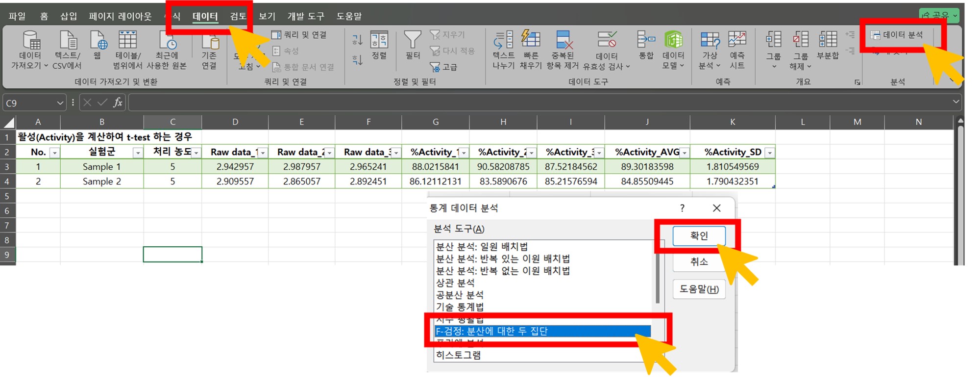The height and width of the screenshot is (391, 980).
Task: Switch to the 데이터 (Data) tab
Action: [205, 16]
